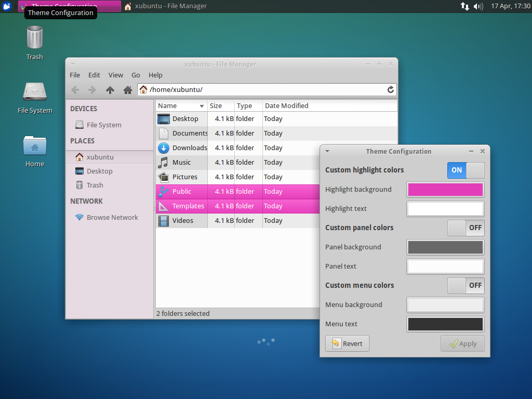Select the Downloads folder icon
The image size is (532, 399).
164,148
